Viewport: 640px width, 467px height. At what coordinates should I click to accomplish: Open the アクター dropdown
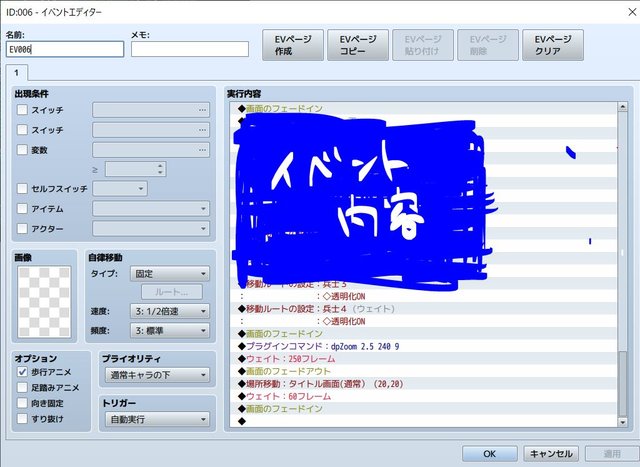point(151,229)
